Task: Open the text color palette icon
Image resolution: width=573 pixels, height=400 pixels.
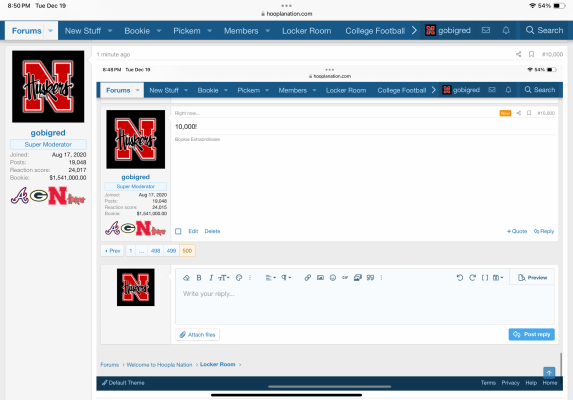Action: (239, 278)
